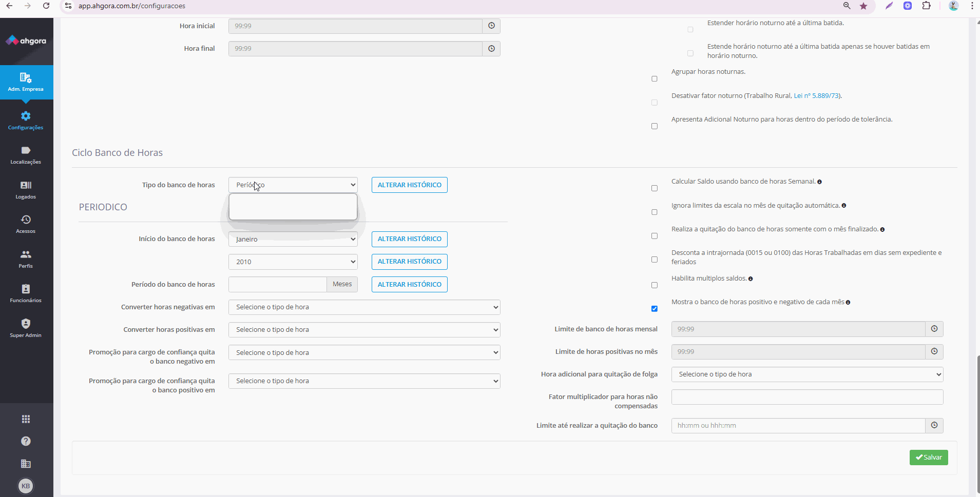This screenshot has width=980, height=497.
Task: Show info tooltip for Ignora limites da escala
Action: point(844,206)
